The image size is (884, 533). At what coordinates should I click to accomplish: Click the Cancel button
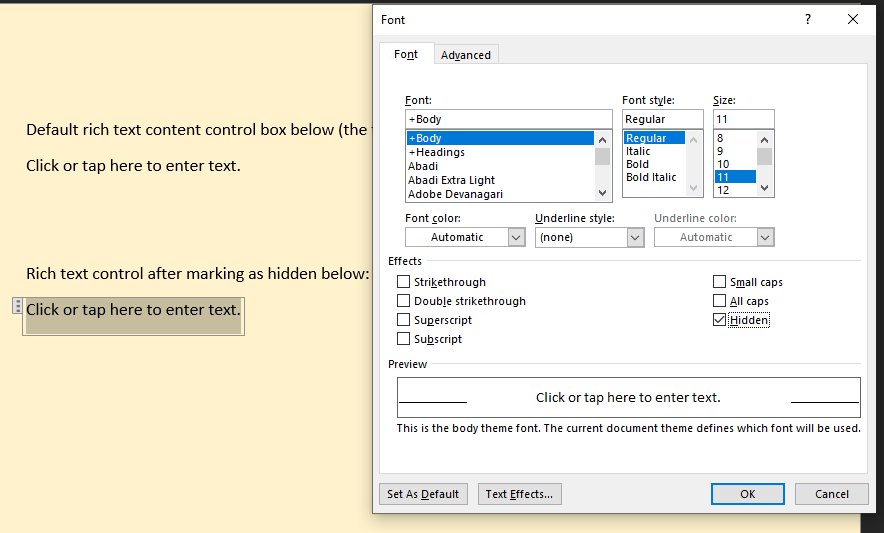coord(832,494)
